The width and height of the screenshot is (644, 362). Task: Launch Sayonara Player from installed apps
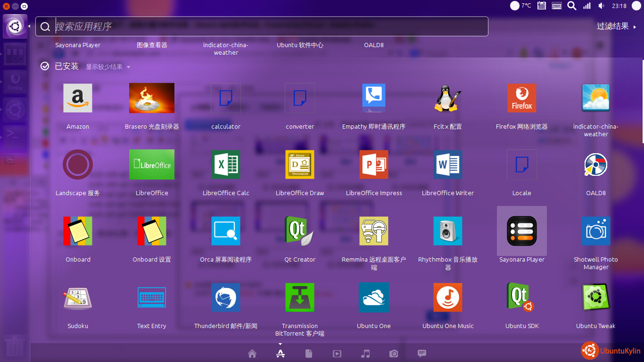521,231
